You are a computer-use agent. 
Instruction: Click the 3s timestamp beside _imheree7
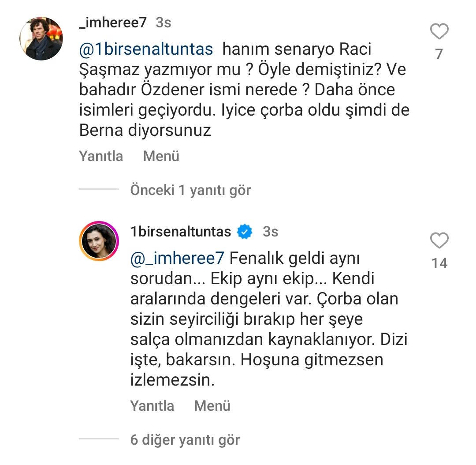[164, 22]
